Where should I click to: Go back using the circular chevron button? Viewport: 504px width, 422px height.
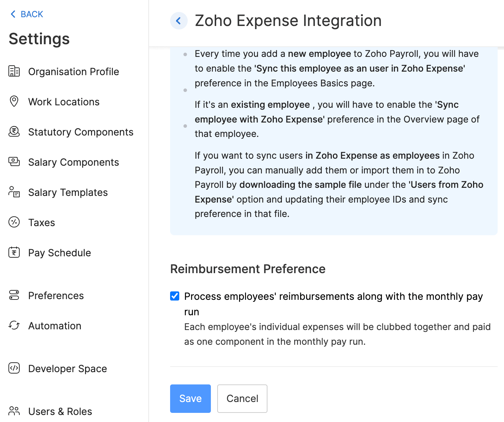point(179,21)
